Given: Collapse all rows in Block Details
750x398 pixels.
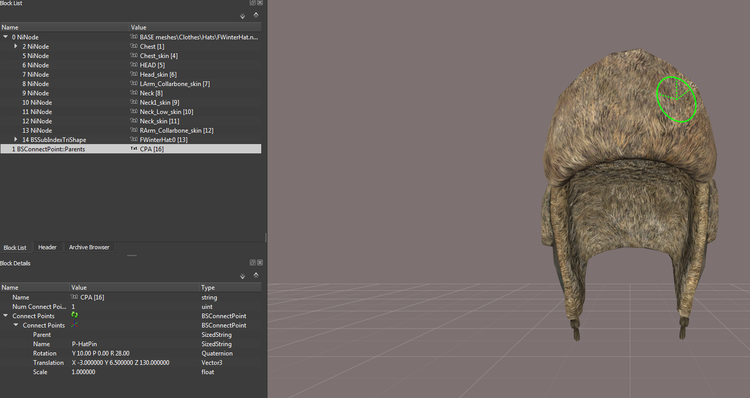Looking at the screenshot, I should [x=256, y=275].
